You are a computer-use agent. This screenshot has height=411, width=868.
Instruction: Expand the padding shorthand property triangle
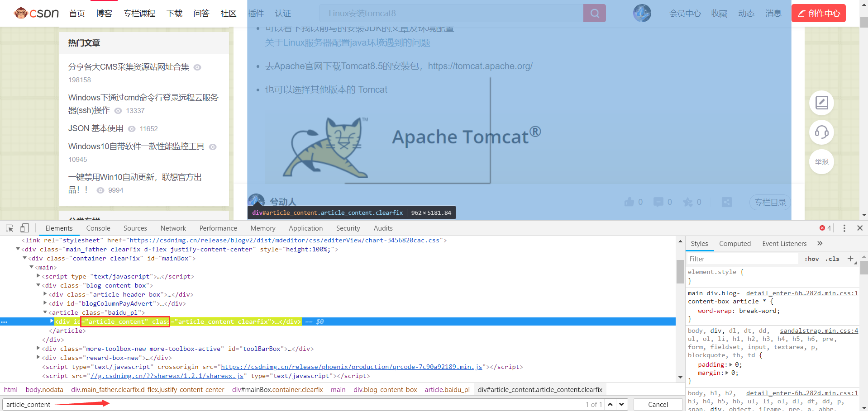click(731, 364)
